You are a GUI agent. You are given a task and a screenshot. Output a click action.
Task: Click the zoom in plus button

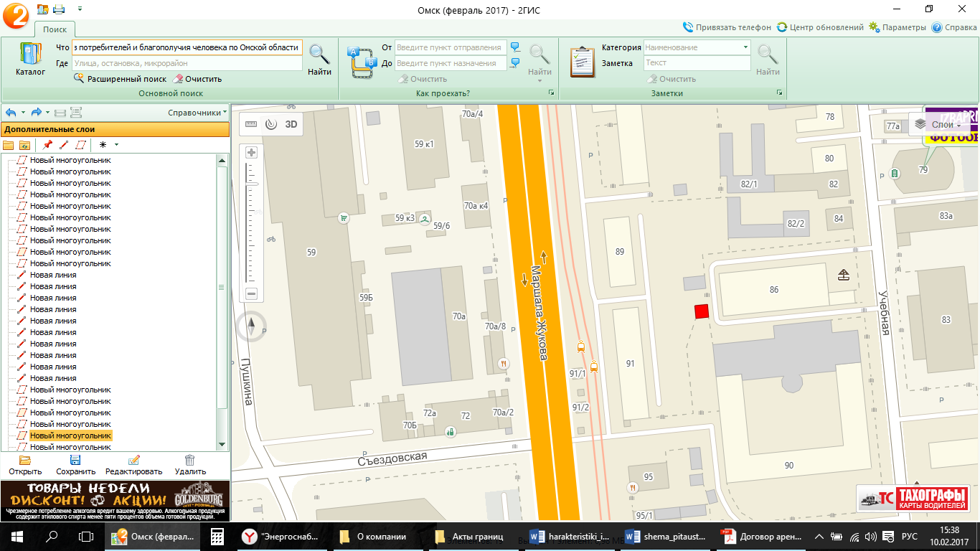(x=251, y=152)
